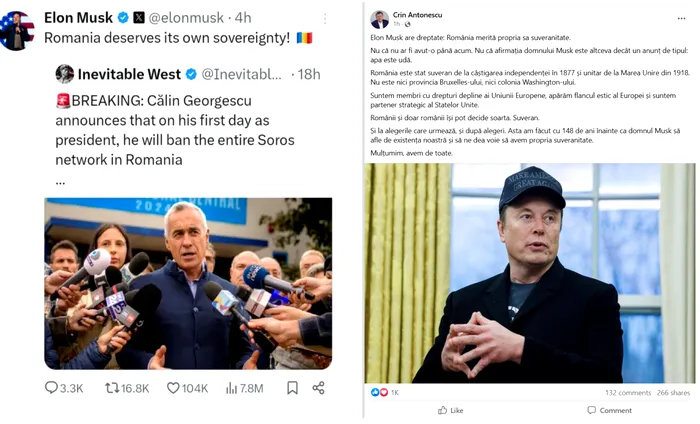Open Elon Musk's profile picture

[15, 30]
